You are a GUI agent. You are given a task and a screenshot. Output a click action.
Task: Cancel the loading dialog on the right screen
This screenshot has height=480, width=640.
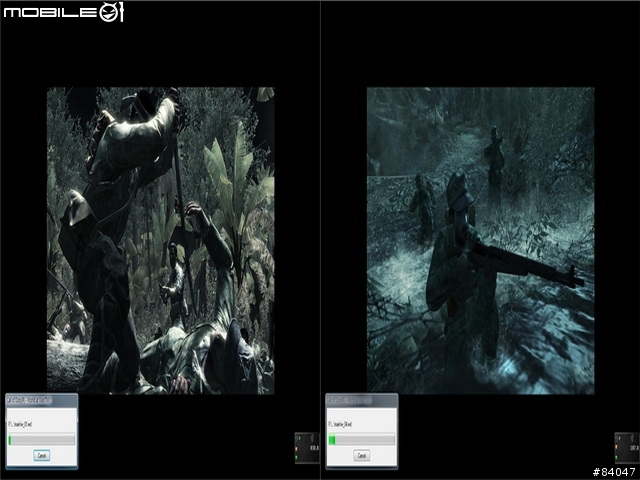tap(362, 455)
